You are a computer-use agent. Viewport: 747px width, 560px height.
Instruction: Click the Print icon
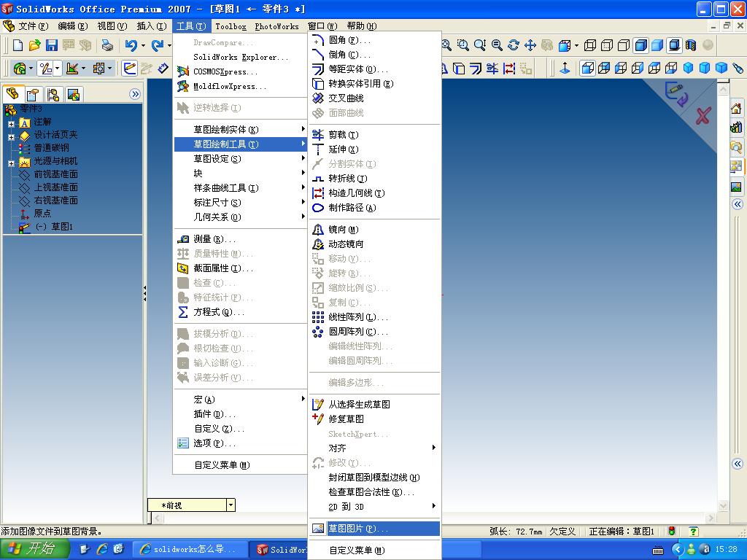pyautogui.click(x=107, y=45)
